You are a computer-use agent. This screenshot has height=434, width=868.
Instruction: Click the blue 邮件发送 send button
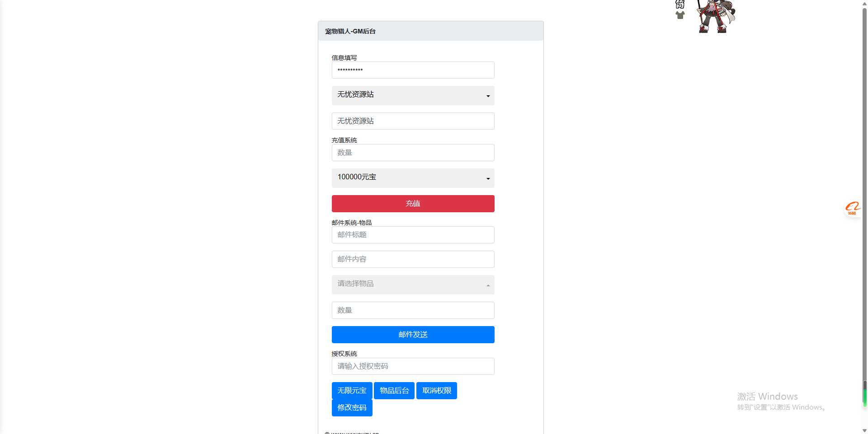tap(413, 335)
